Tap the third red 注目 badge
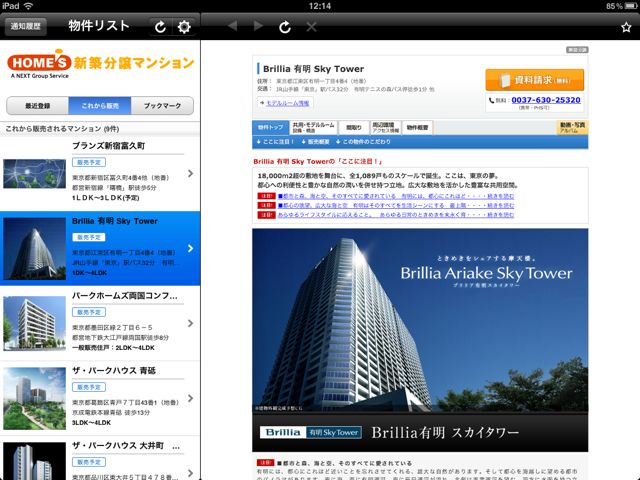This screenshot has width=640, height=480. tap(266, 215)
